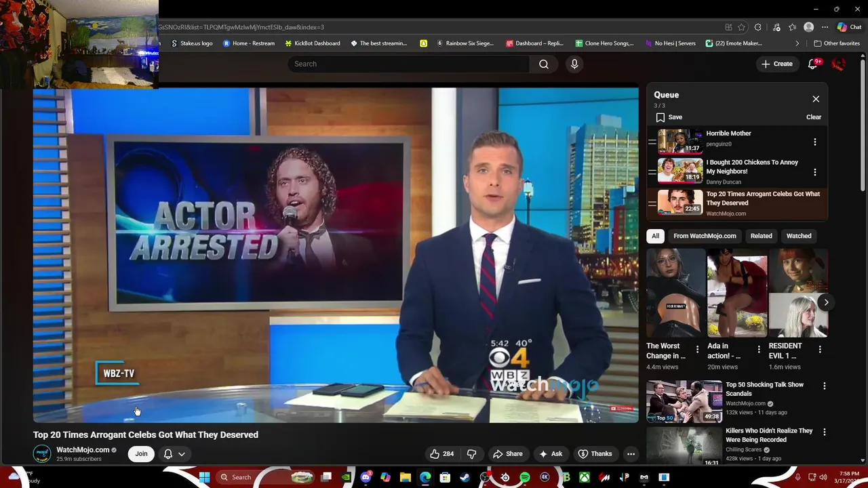The height and width of the screenshot is (488, 868).
Task: Open options for Top 50 Shocking Talk Show
Action: click(825, 386)
